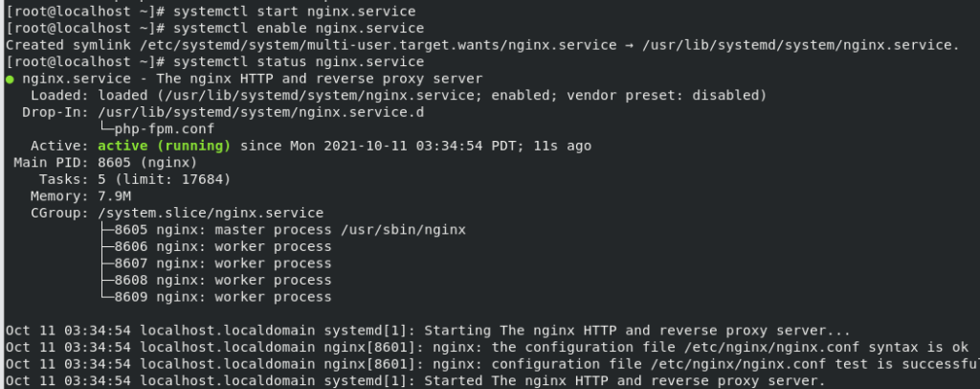Click the 'systemctl enable nginx.service' command
This screenshot has height=389, width=980.
click(x=299, y=29)
